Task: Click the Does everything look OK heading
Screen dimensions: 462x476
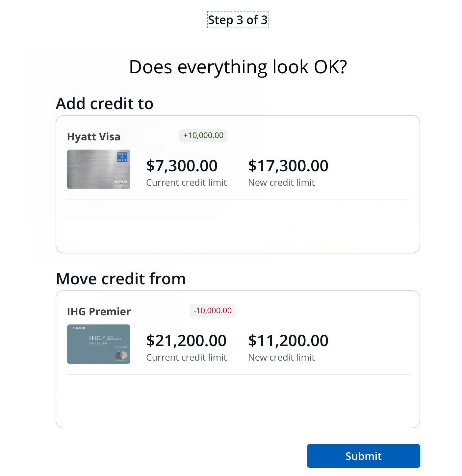Action: click(x=238, y=66)
